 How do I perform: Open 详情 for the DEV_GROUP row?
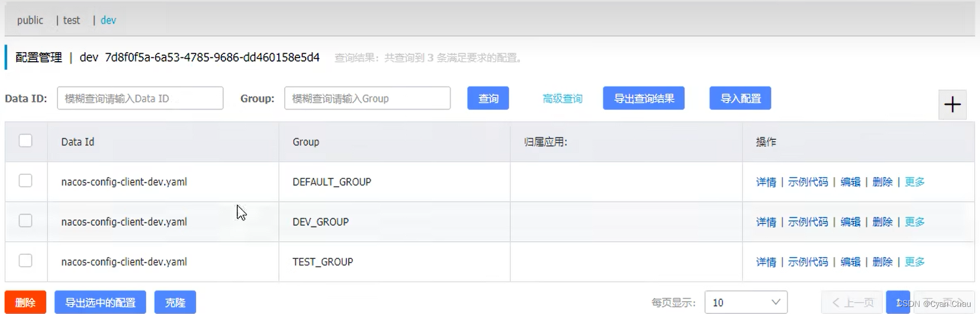pos(766,222)
